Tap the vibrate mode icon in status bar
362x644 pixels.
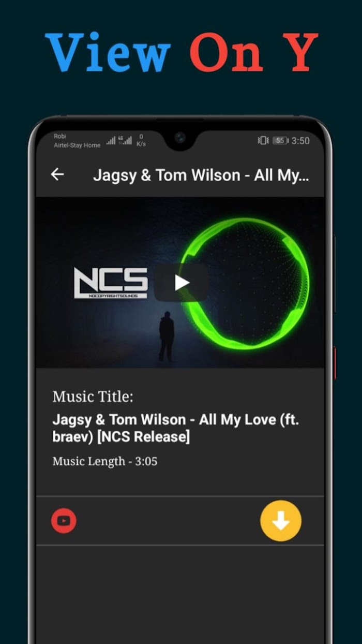pos(263,140)
